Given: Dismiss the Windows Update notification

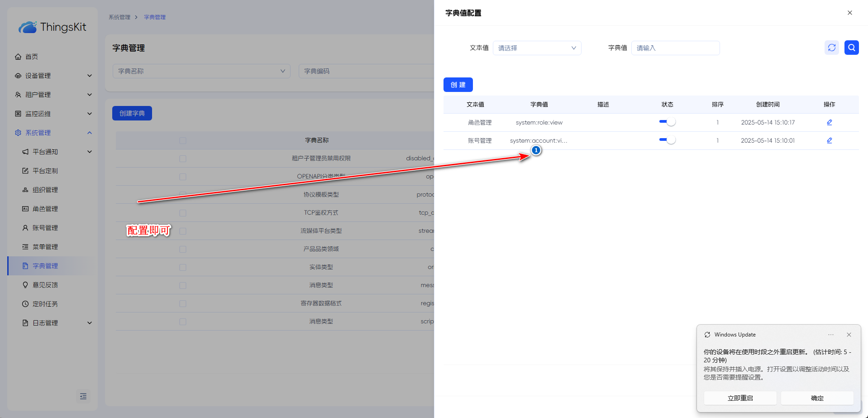Looking at the screenshot, I should pos(849,335).
